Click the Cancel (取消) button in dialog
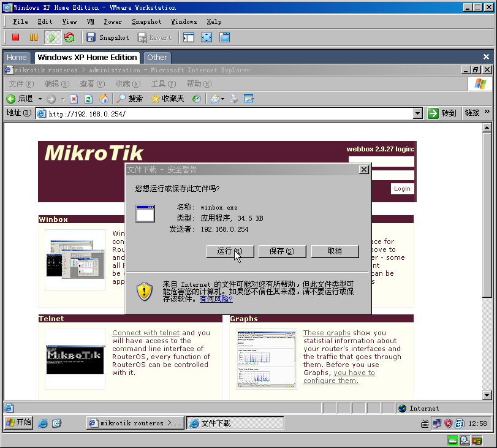The image size is (497, 448). 335,251
